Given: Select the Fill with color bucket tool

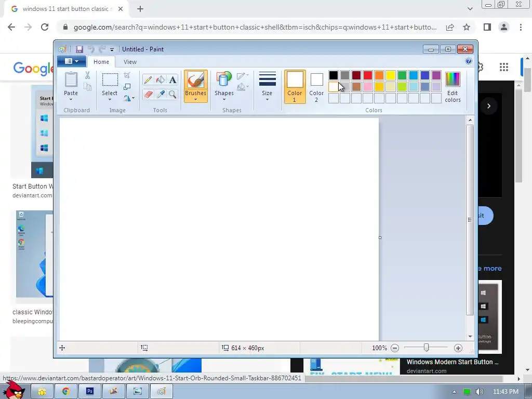Looking at the screenshot, I should (161, 79).
